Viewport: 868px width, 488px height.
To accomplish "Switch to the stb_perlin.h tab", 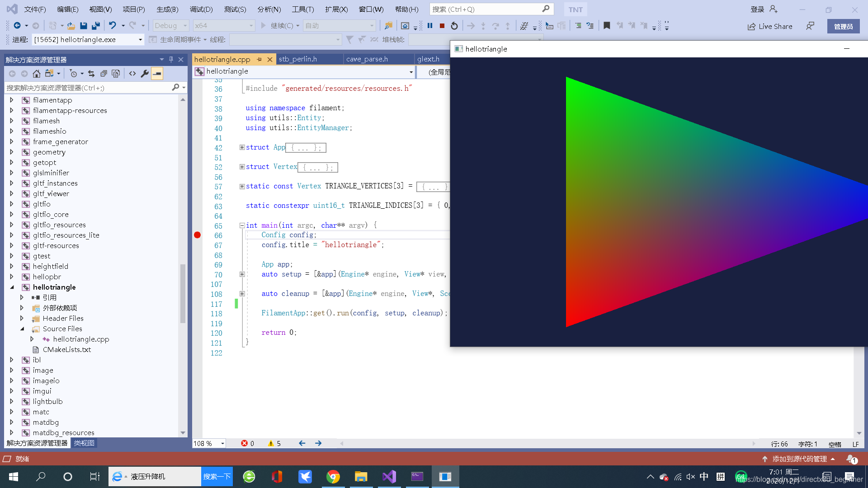I will click(297, 59).
